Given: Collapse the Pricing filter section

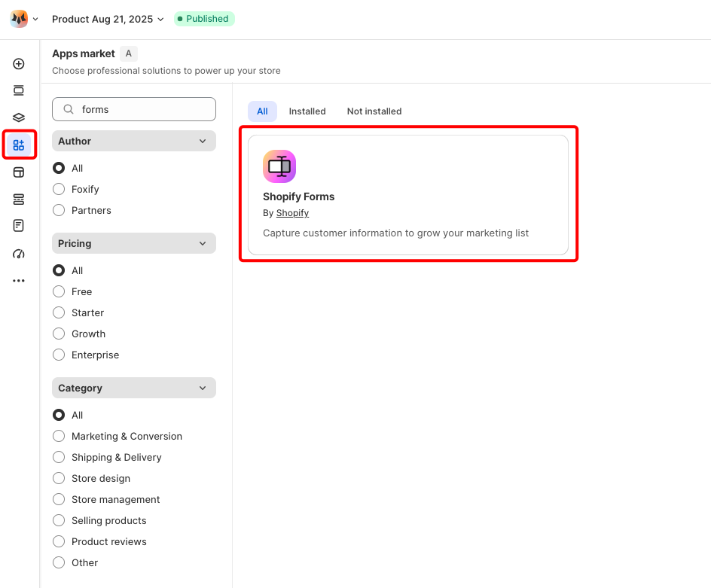Looking at the screenshot, I should [x=134, y=243].
